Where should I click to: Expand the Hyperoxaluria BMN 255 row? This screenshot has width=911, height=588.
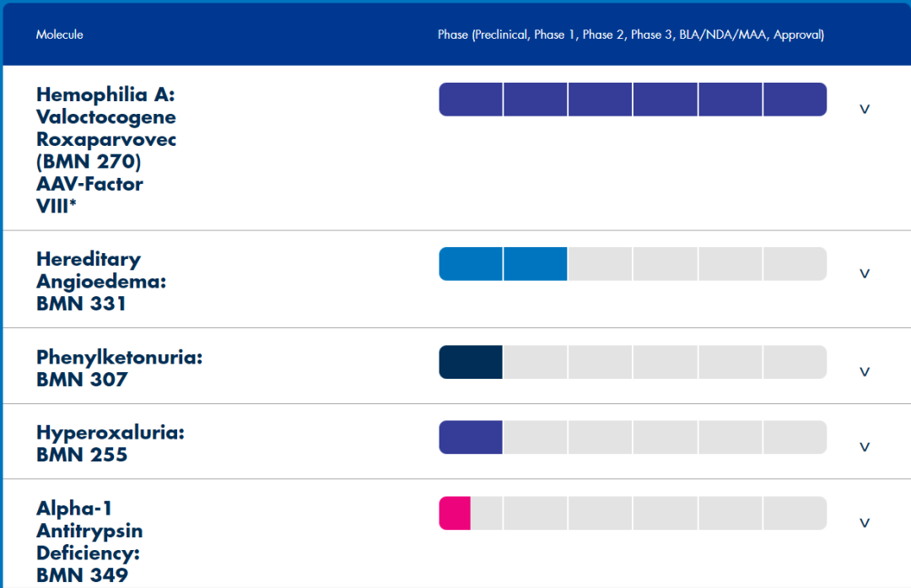(x=864, y=446)
